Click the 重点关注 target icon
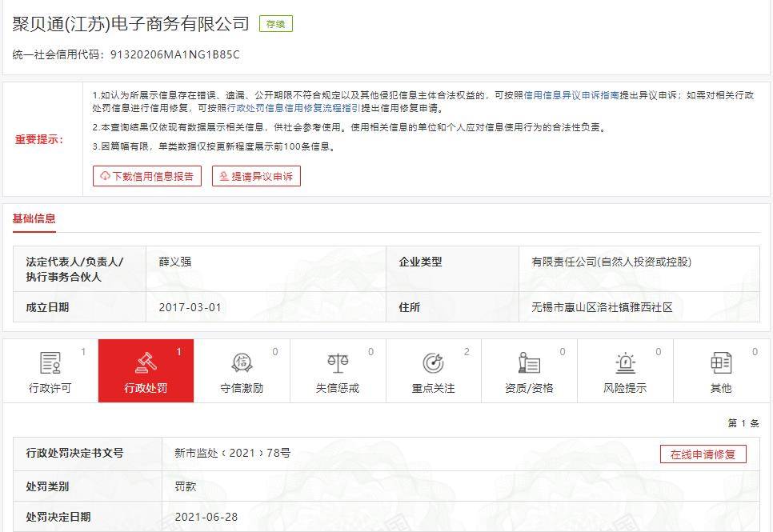This screenshot has height=532, width=773. pos(433,363)
